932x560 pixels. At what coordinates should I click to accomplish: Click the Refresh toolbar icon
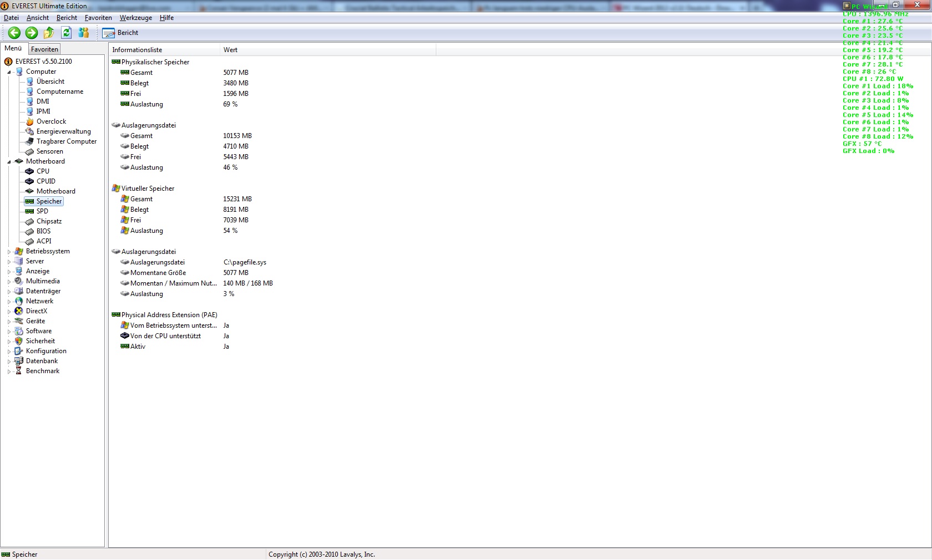pos(66,33)
